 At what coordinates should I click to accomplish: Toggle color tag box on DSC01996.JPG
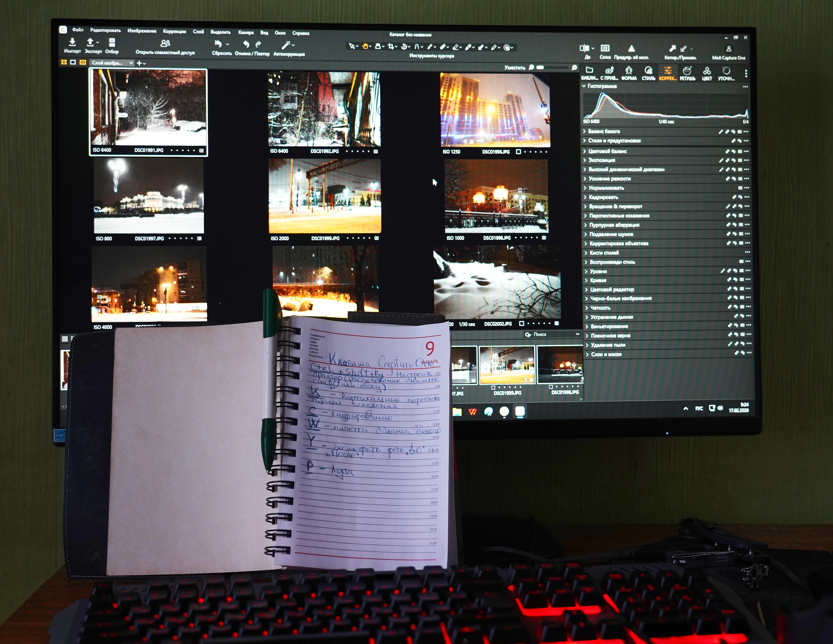518,152
